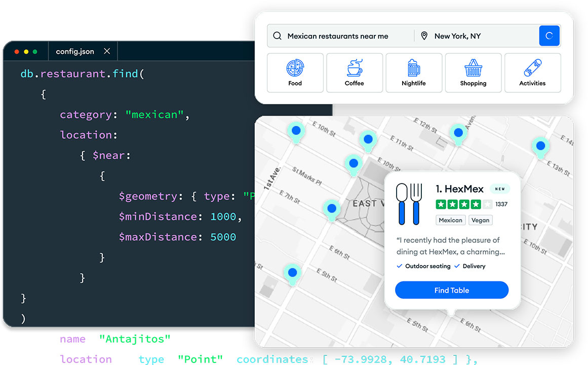This screenshot has width=588, height=365.
Task: Click the 1st Ave street label on map
Action: click(272, 178)
